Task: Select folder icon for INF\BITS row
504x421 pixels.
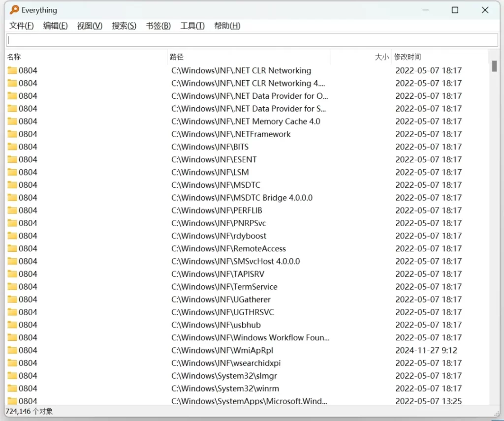Action: pyautogui.click(x=12, y=147)
